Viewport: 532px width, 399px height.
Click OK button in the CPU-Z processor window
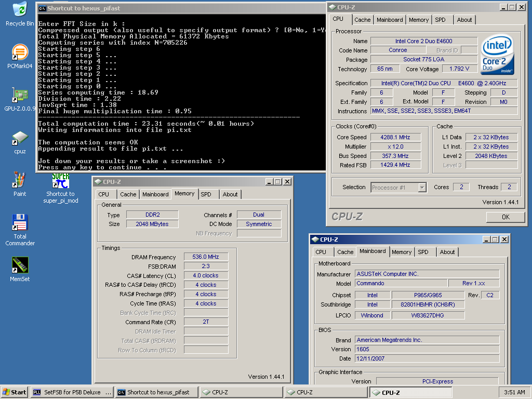point(506,217)
